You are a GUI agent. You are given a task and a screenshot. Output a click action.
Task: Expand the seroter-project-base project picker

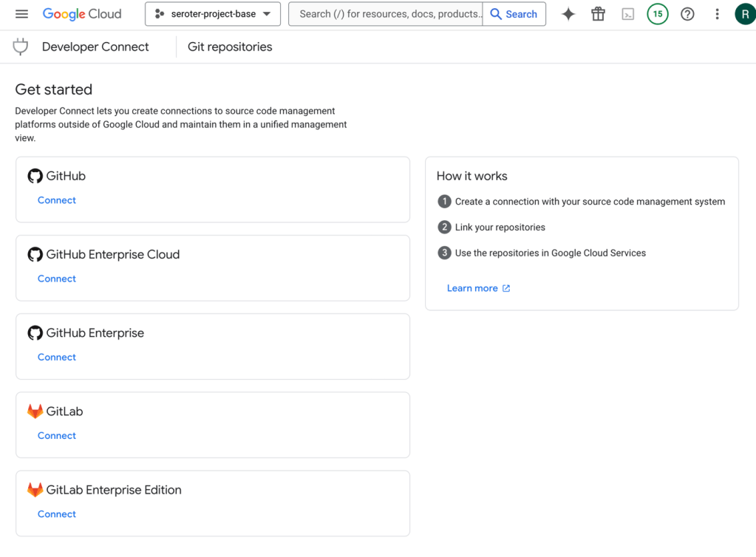tap(213, 14)
